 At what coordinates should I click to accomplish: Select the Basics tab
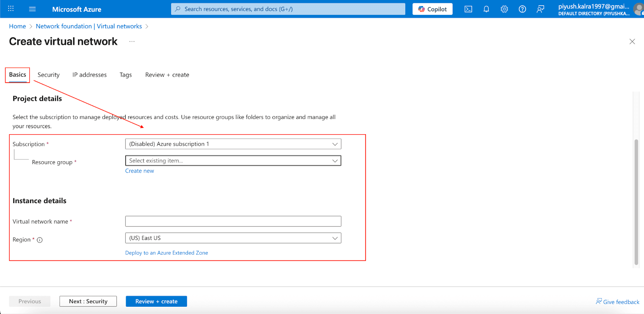pyautogui.click(x=17, y=75)
